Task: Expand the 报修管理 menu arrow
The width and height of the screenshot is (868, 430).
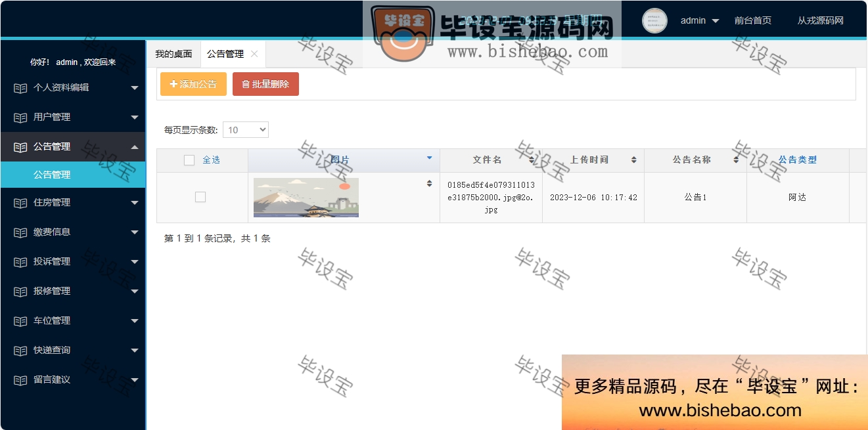Action: [x=135, y=291]
